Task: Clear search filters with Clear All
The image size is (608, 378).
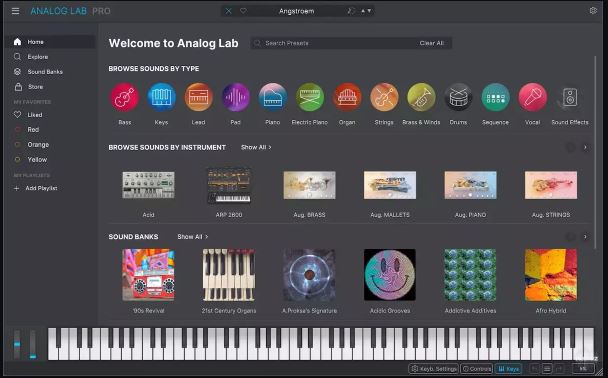Action: [x=432, y=43]
